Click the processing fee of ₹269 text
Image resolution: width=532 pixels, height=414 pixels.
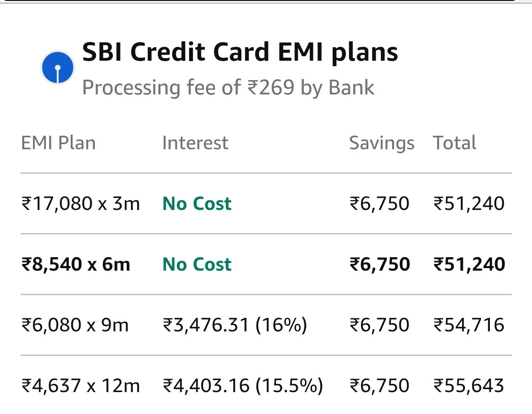click(228, 88)
